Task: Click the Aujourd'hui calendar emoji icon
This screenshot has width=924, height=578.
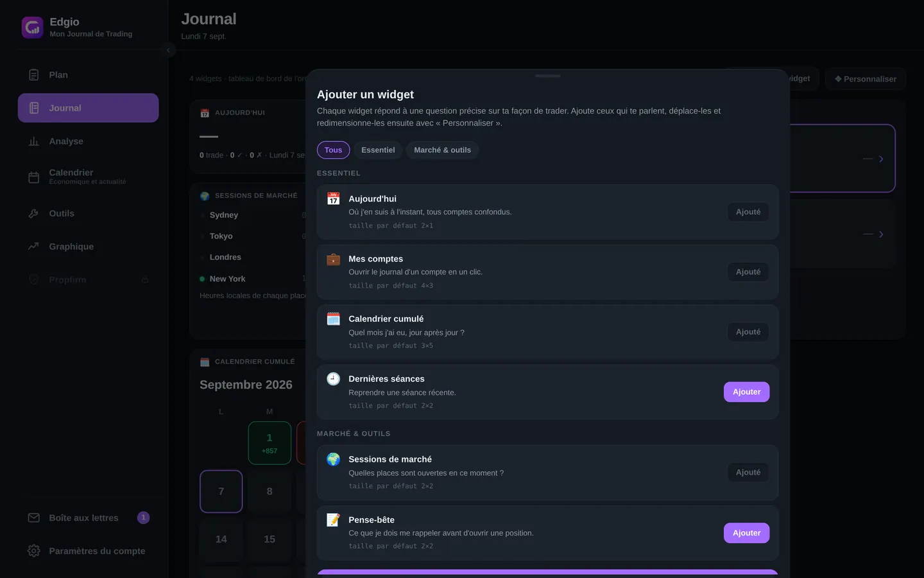Action: [x=333, y=199]
